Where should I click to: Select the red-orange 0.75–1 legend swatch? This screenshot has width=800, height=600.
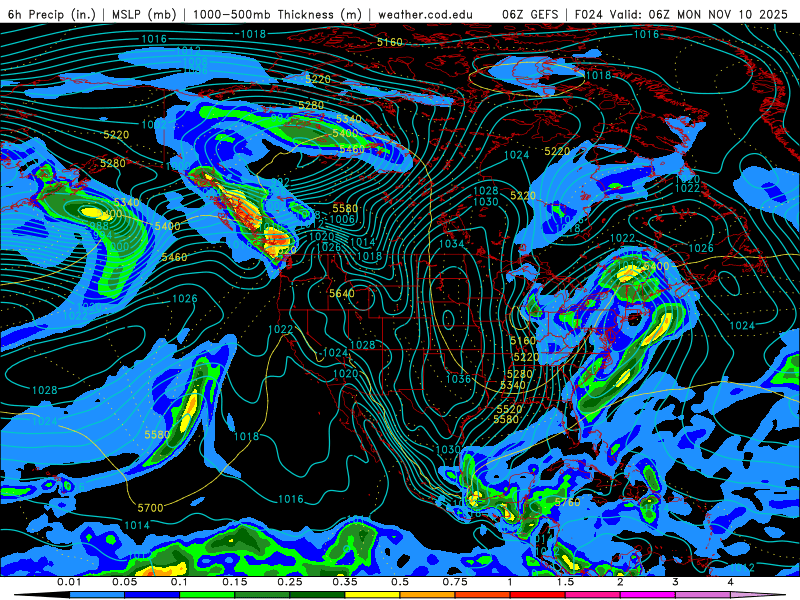click(483, 595)
